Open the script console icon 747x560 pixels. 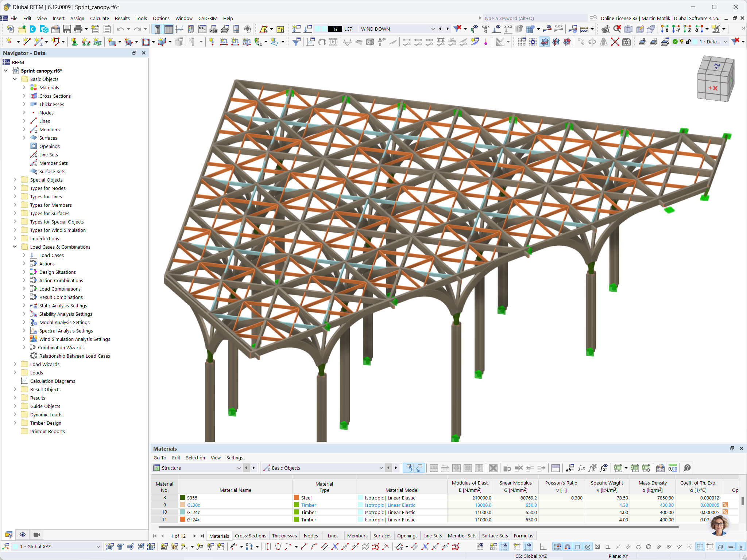tap(202, 29)
